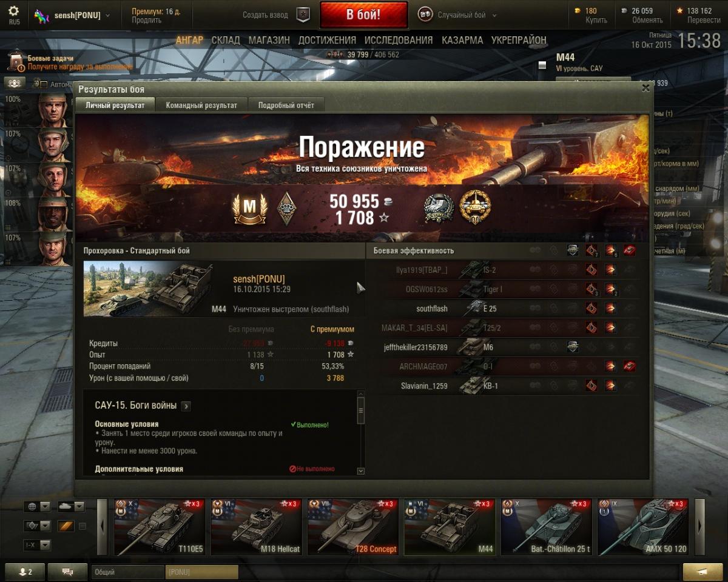Open the ИССЛЕДОВАНИЯ menu
728x582 pixels.
click(x=399, y=40)
